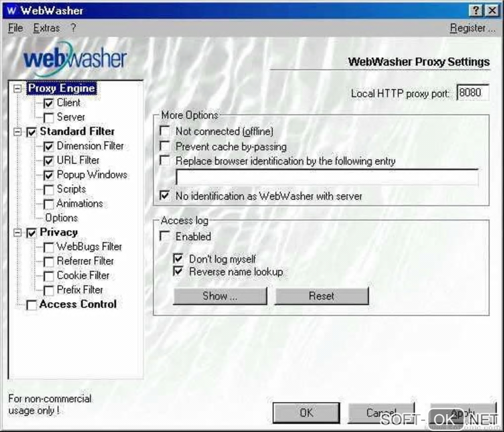Uncheck Reverse name lookup
The height and width of the screenshot is (432, 504).
pyautogui.click(x=178, y=271)
